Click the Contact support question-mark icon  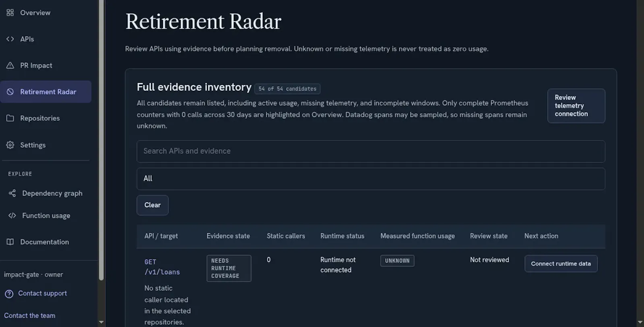[9, 294]
